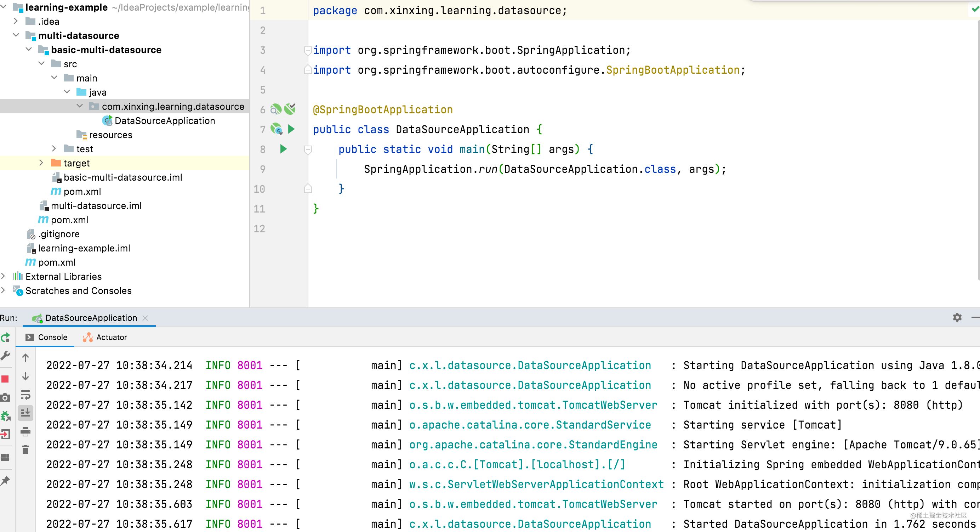The width and height of the screenshot is (980, 532).
Task: Click the run arrow beside the class declaration
Action: click(x=291, y=129)
